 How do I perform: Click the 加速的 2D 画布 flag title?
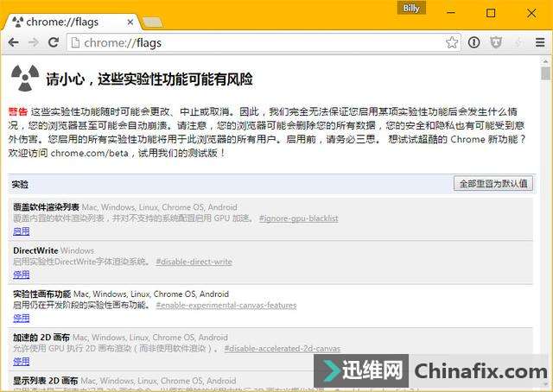coord(41,338)
